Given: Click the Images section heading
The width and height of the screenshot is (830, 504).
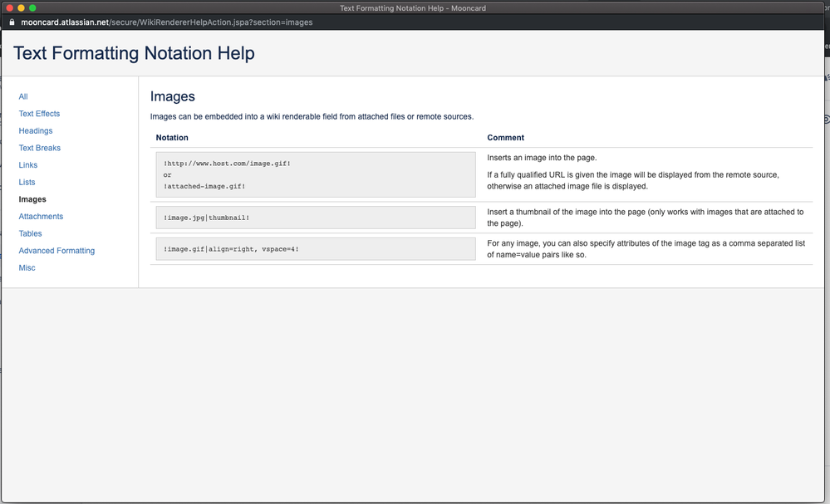Looking at the screenshot, I should point(173,96).
